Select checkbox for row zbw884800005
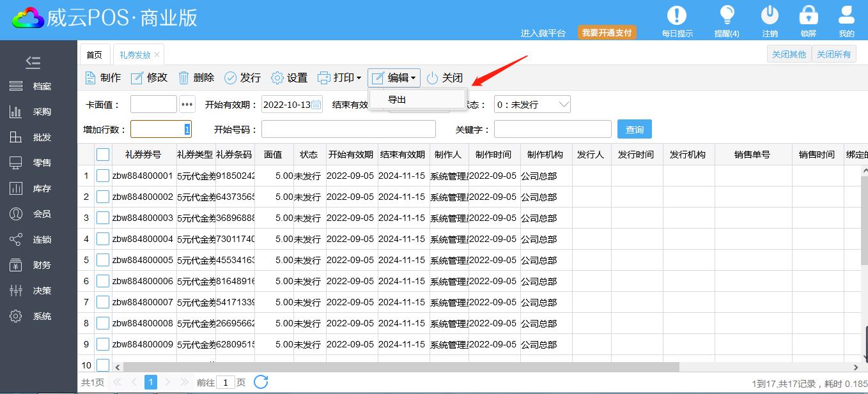Viewport: 868px width, 394px height. click(103, 260)
